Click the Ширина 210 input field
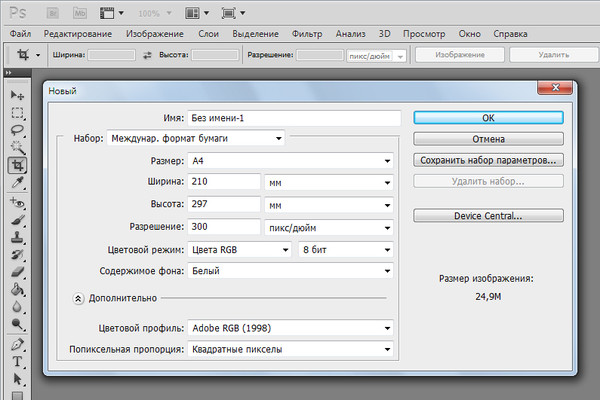 coord(224,181)
